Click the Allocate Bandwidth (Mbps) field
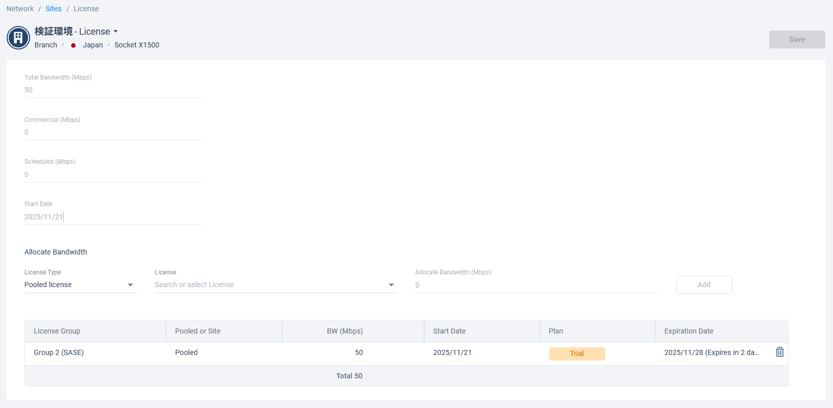833x408 pixels. pos(536,285)
